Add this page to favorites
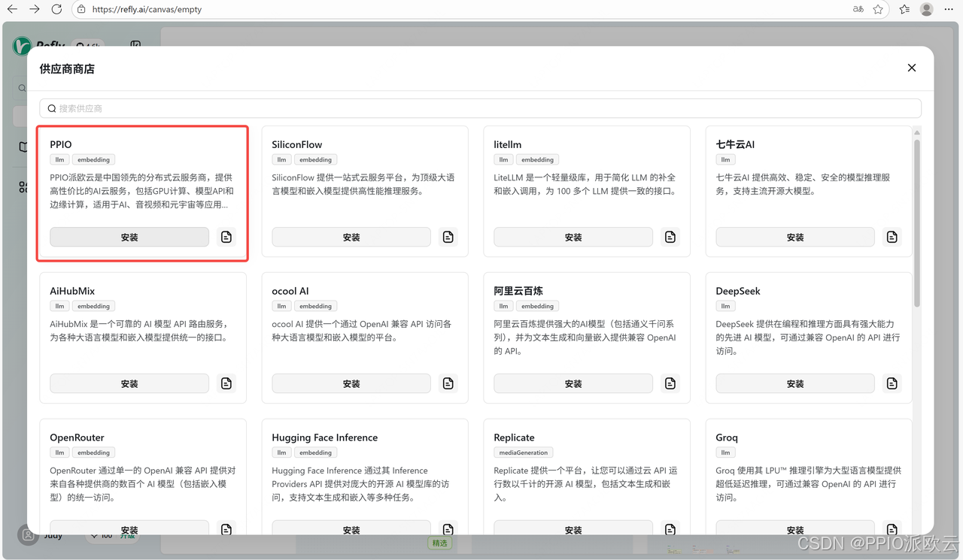The width and height of the screenshot is (963, 560). coord(878,9)
